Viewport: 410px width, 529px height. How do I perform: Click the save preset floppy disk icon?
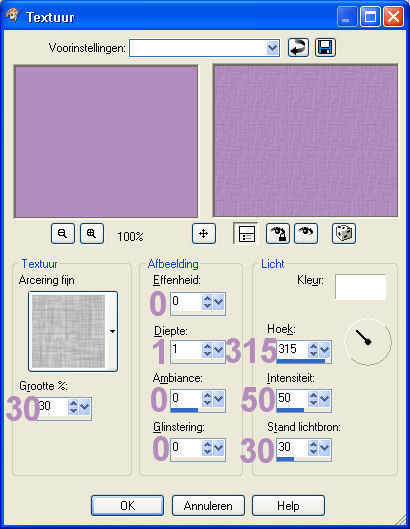click(x=325, y=48)
